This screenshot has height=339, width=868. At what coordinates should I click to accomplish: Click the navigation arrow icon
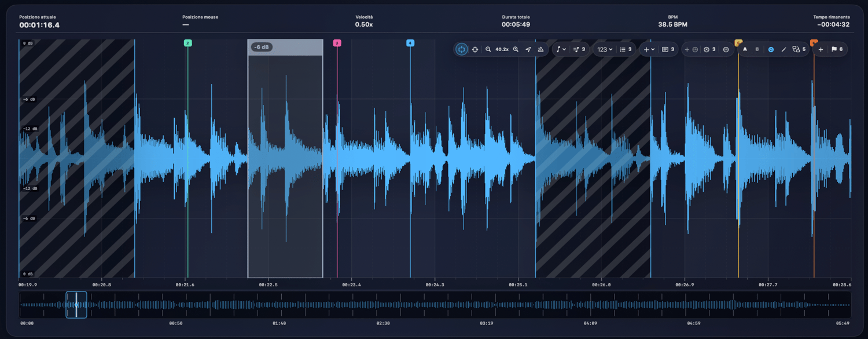pyautogui.click(x=528, y=49)
